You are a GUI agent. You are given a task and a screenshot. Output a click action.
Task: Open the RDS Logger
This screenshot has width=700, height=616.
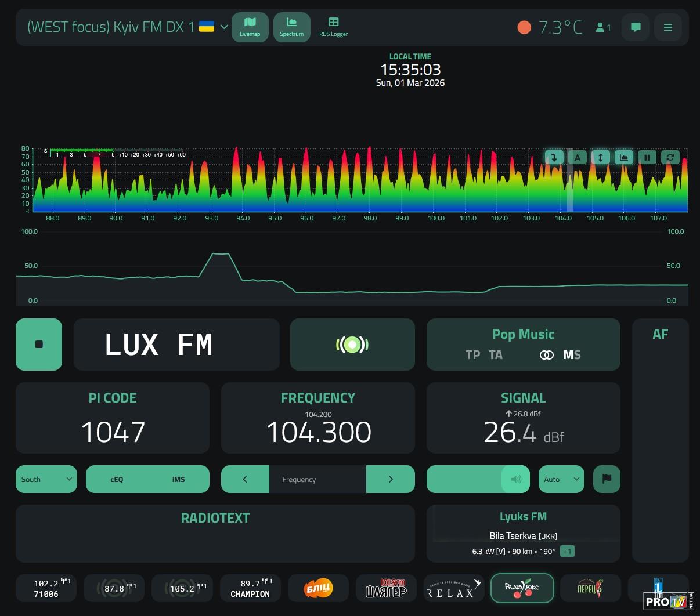coord(333,27)
